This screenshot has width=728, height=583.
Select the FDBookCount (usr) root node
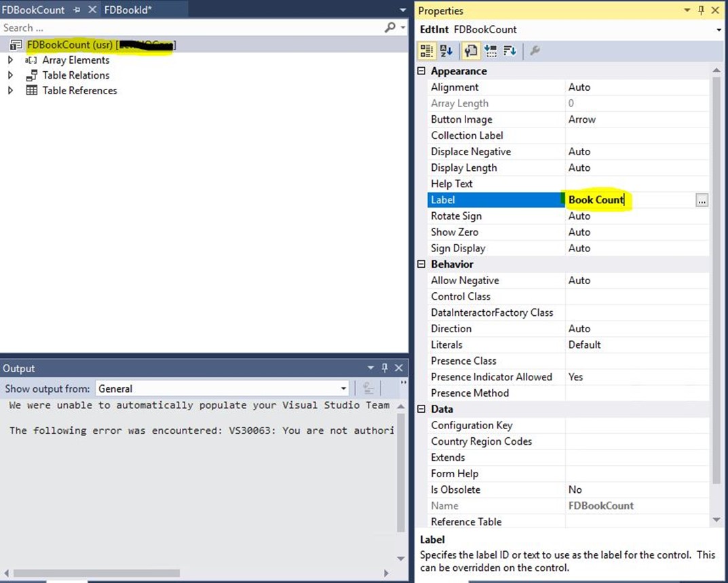[x=69, y=45]
